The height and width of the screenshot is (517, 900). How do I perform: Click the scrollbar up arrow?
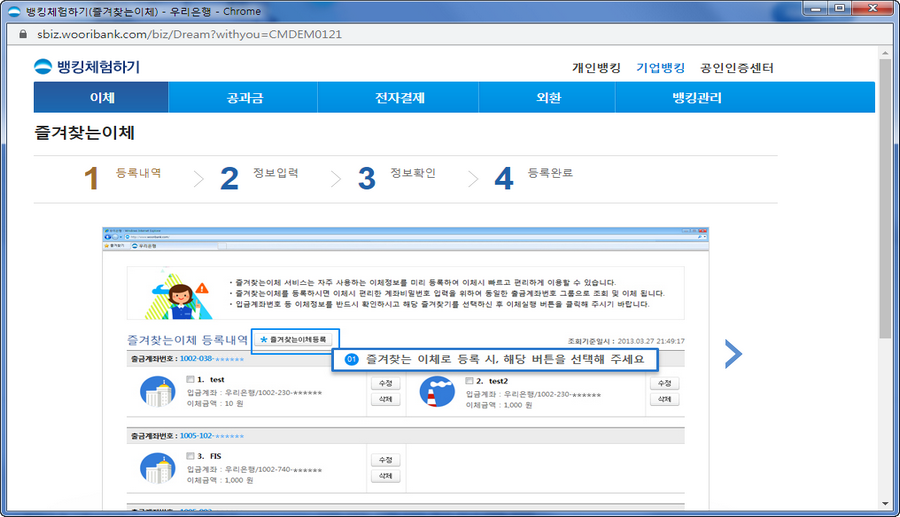tap(885, 53)
